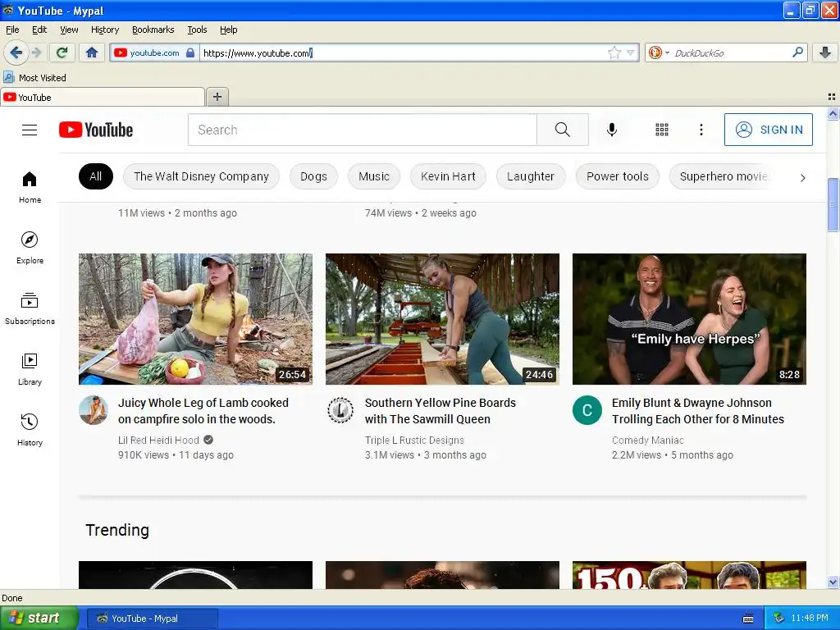840x630 pixels.
Task: Click the browser Home button
Action: [92, 52]
